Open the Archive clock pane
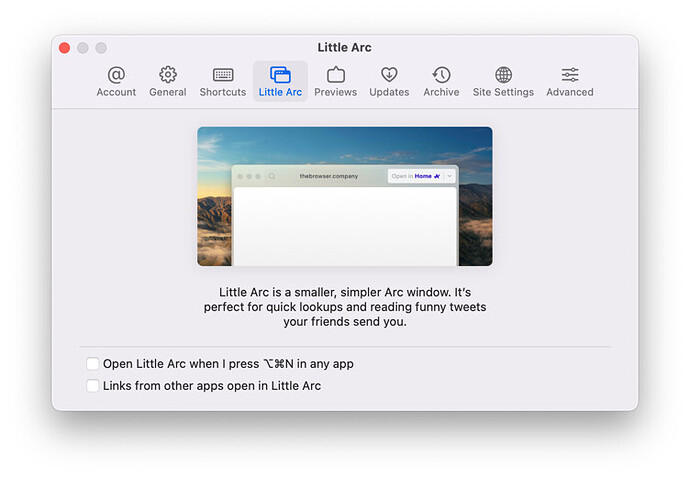Viewport: 690px width, 478px height. coord(441,82)
